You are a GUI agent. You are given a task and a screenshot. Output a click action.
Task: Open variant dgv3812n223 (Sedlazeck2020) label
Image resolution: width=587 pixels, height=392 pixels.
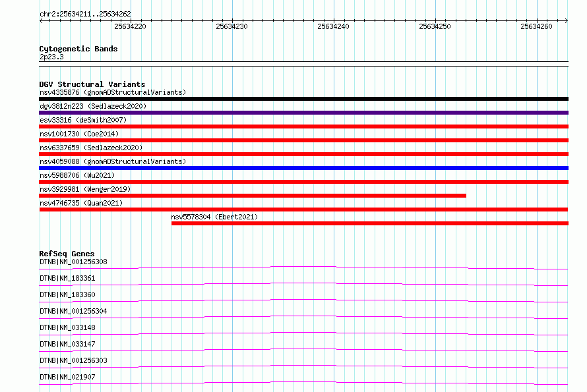point(93,106)
